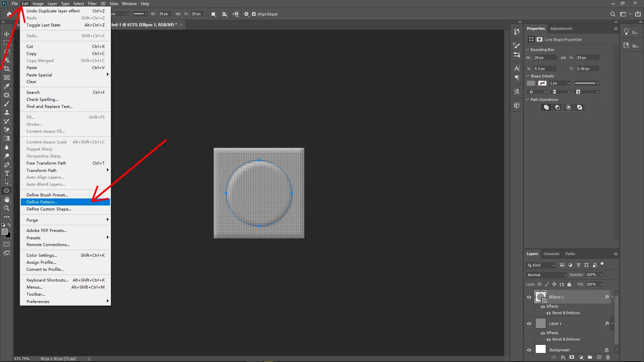Select the Crop tool
Viewport: 644px width, 362px height.
(x=7, y=69)
